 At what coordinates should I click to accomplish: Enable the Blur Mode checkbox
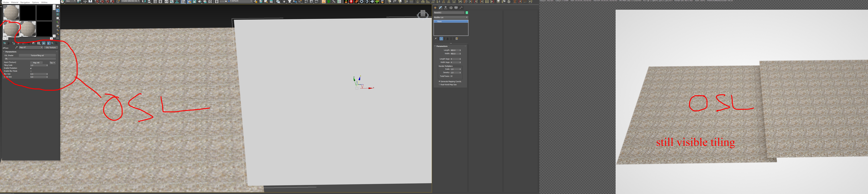pyautogui.click(x=31, y=71)
